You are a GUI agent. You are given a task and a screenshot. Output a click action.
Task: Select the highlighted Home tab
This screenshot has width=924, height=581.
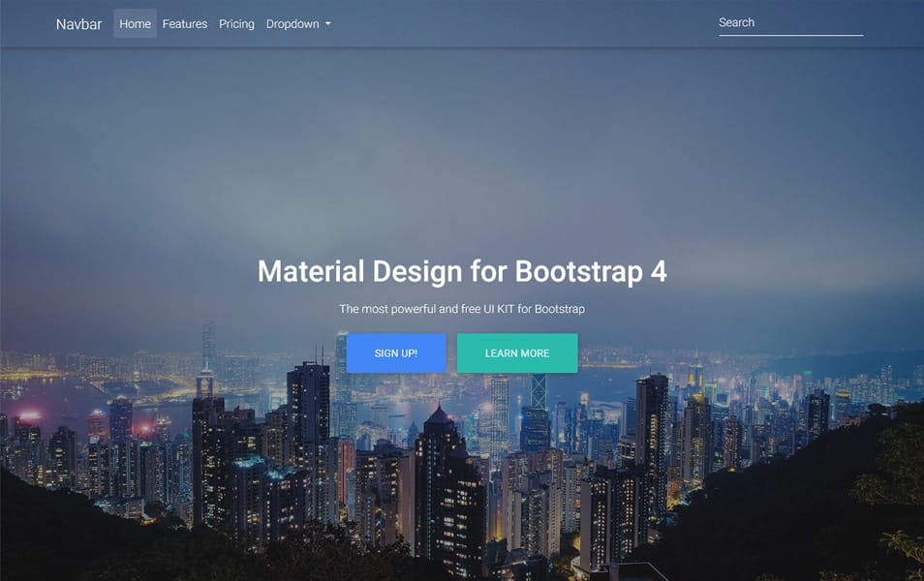135,23
